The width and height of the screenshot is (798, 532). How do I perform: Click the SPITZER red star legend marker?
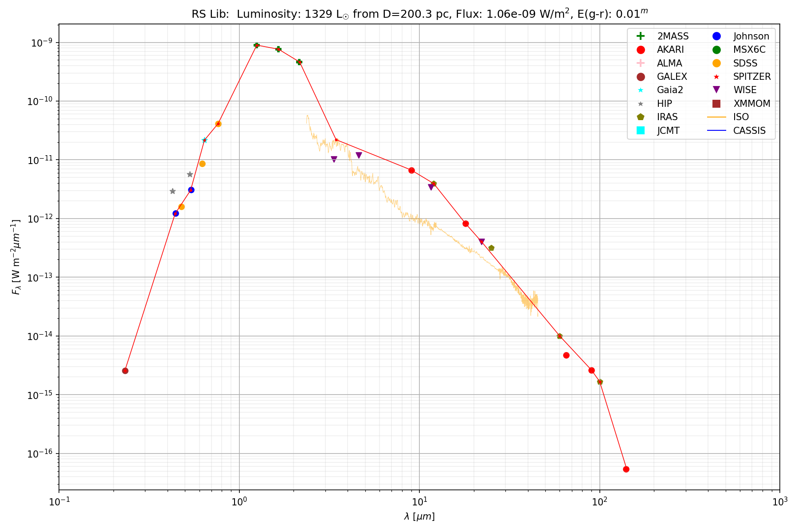(x=716, y=77)
